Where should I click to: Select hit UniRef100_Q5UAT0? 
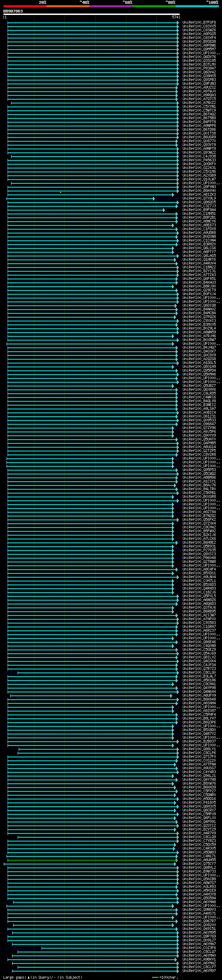pos(199,439)
